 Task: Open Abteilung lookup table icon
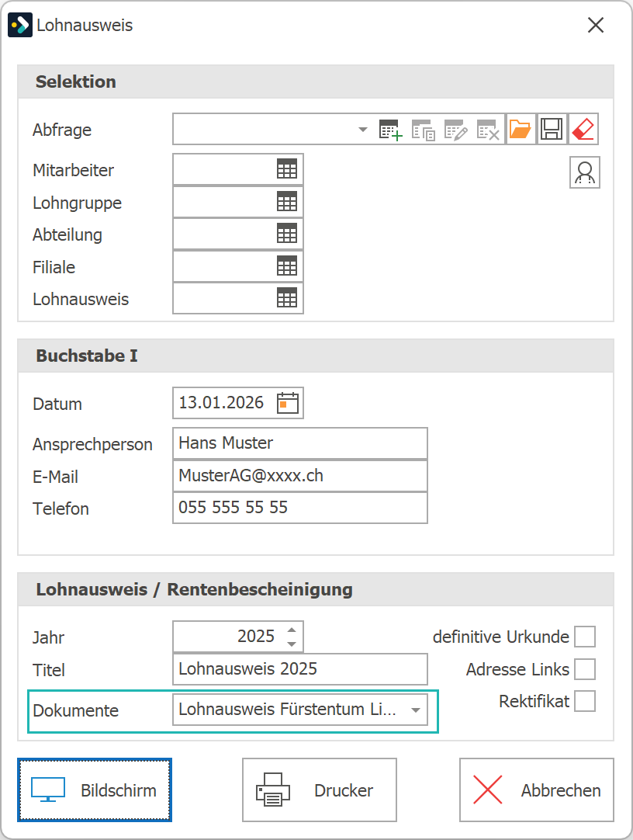tap(287, 234)
